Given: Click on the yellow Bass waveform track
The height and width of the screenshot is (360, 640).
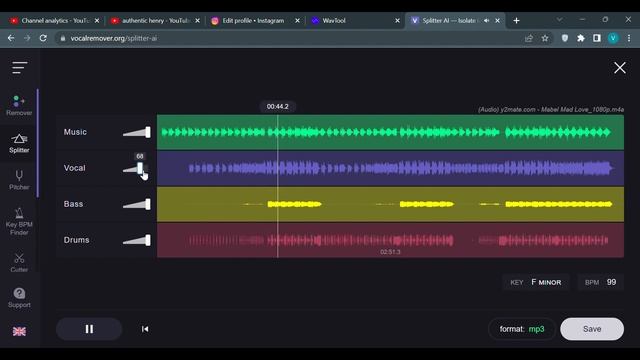Looking at the screenshot, I should click(x=390, y=204).
